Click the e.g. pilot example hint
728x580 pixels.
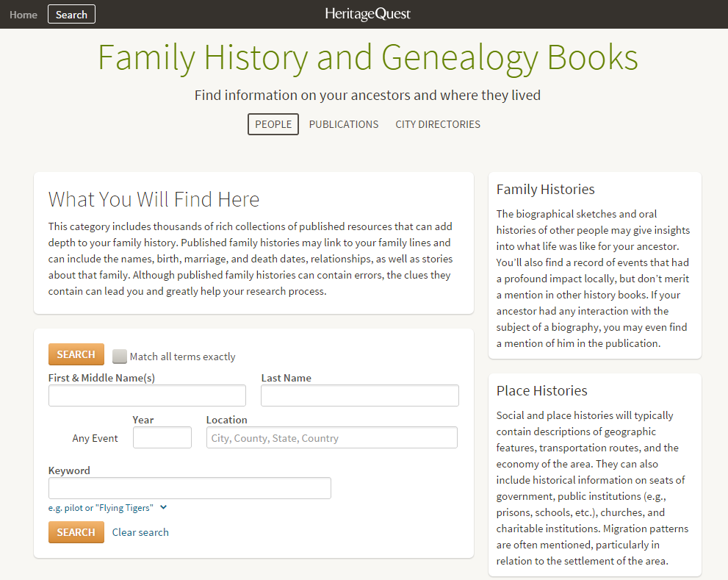[103, 507]
